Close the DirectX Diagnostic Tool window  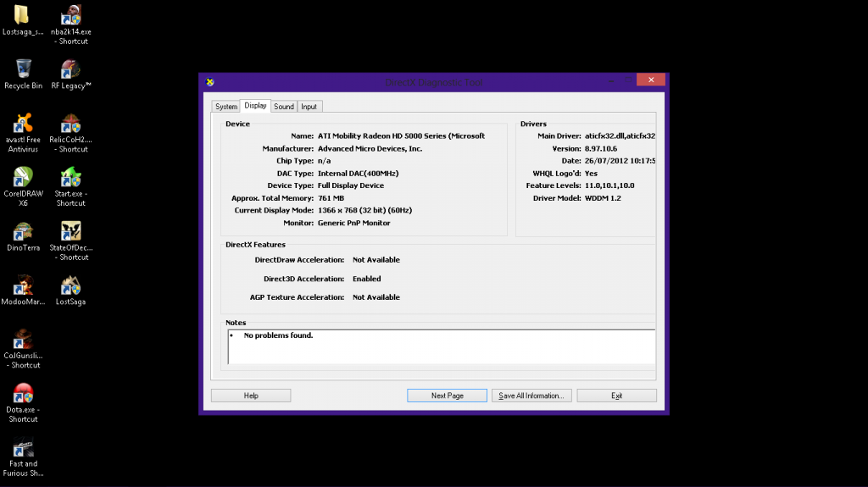(x=651, y=80)
